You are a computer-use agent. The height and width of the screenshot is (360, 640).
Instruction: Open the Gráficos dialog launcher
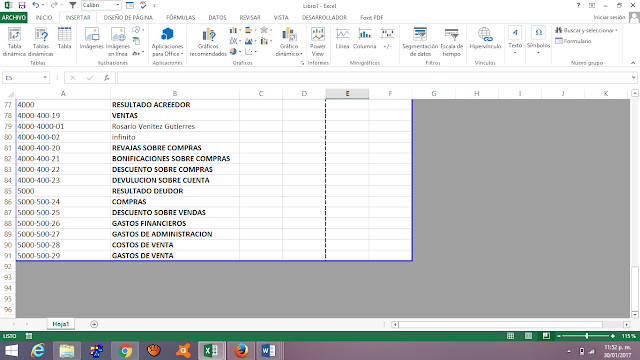tap(302, 63)
